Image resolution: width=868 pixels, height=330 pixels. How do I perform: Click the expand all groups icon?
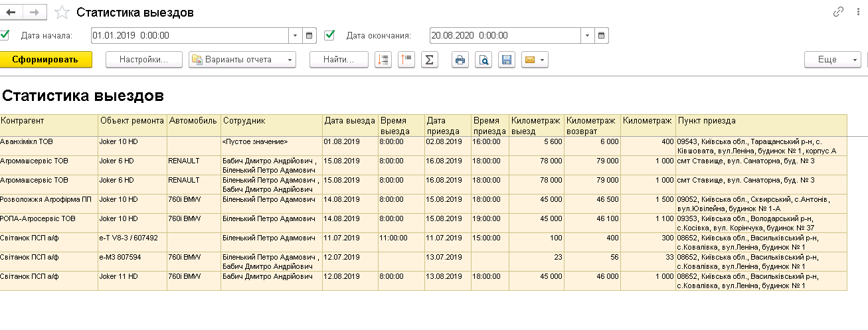click(383, 60)
